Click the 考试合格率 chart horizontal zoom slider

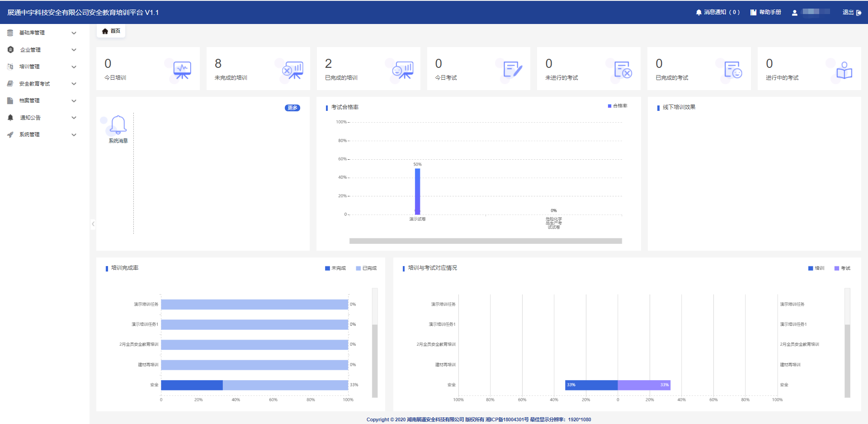pyautogui.click(x=486, y=241)
